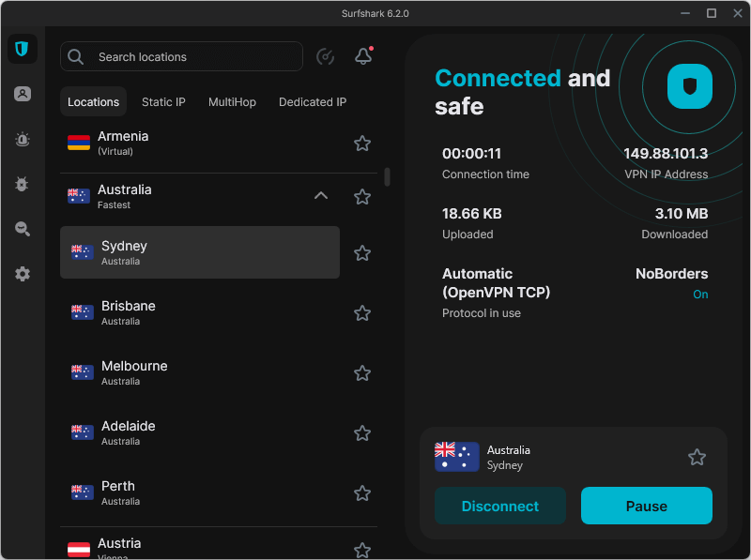The height and width of the screenshot is (560, 751).
Task: Disconnect from the VPN
Action: click(x=500, y=506)
